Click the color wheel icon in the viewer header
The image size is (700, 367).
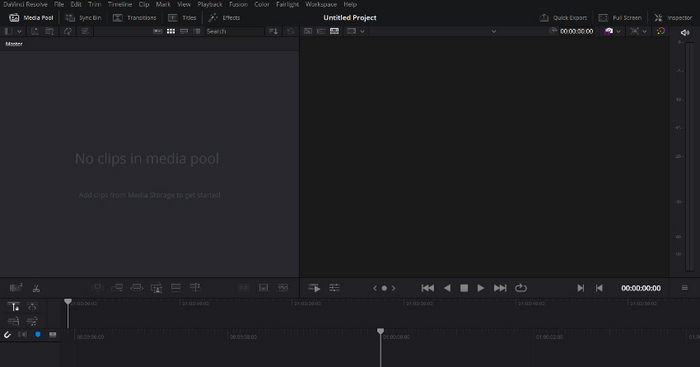661,31
